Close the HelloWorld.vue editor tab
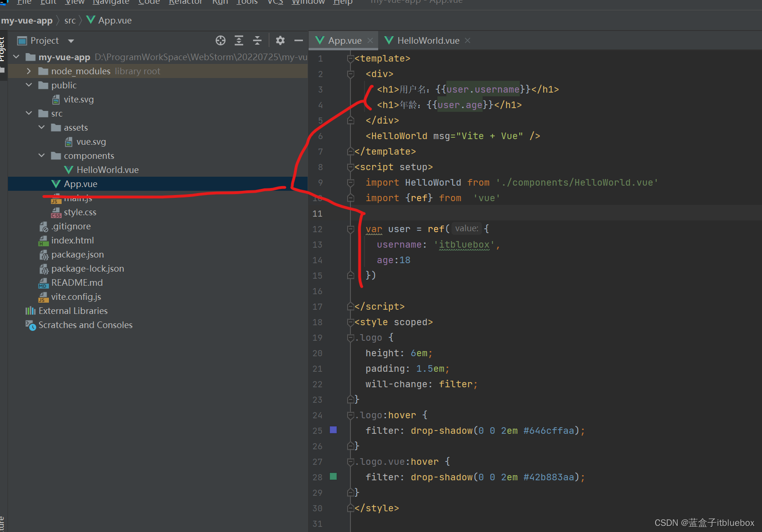 tap(468, 40)
